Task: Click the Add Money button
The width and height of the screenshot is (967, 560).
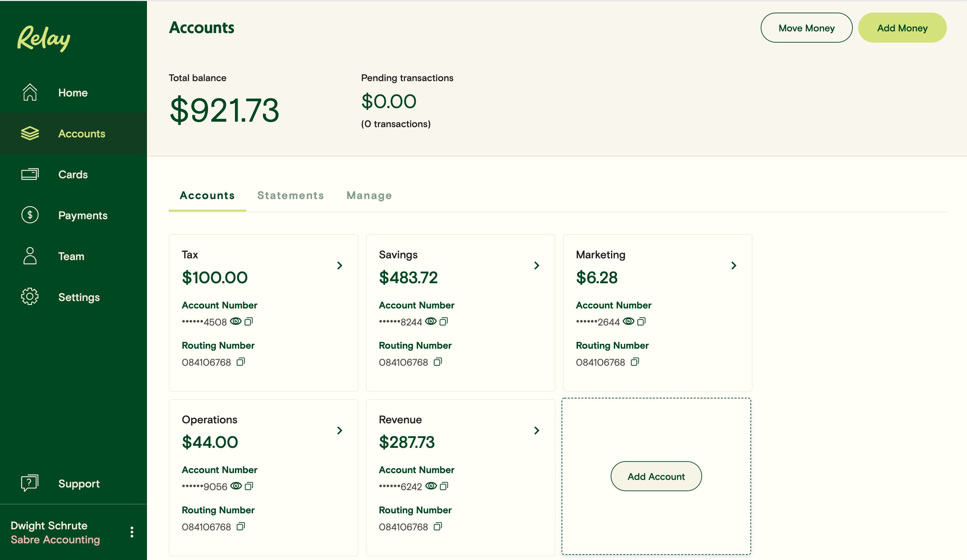Action: [902, 27]
